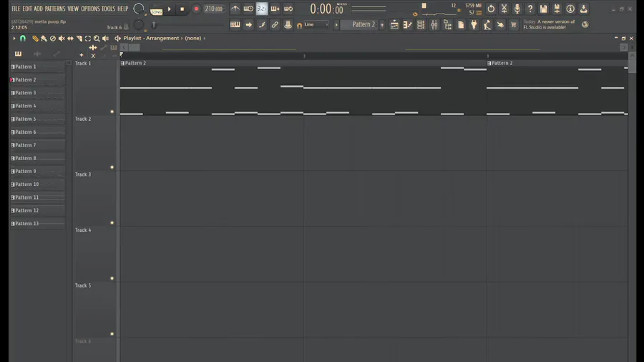
Task: Select the Playback speaker tool in Playlist
Action: pyautogui.click(x=106, y=38)
